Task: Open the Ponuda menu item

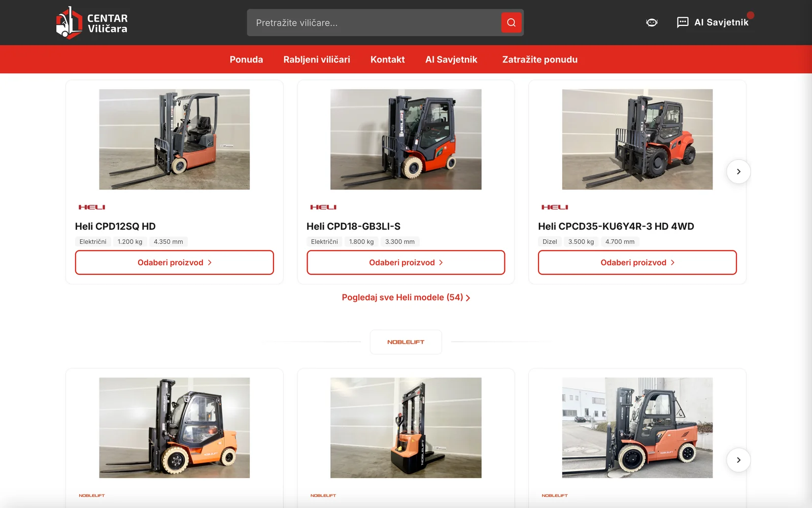Action: click(246, 59)
